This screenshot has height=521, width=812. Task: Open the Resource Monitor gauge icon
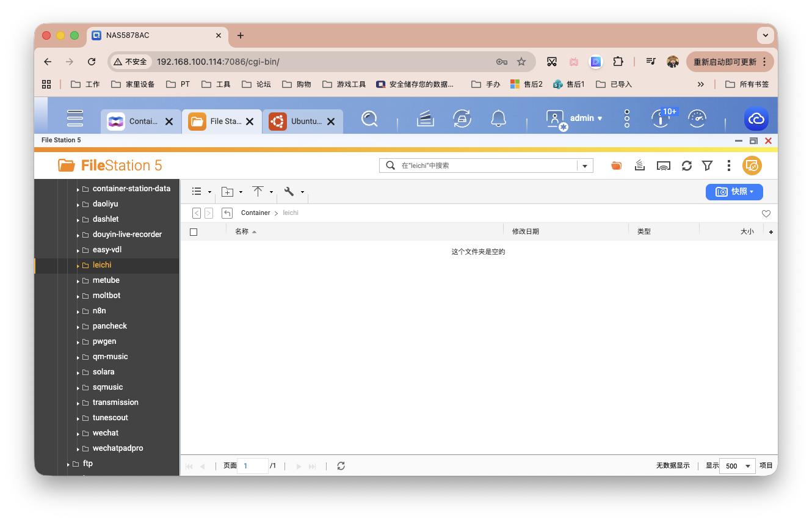(x=697, y=118)
